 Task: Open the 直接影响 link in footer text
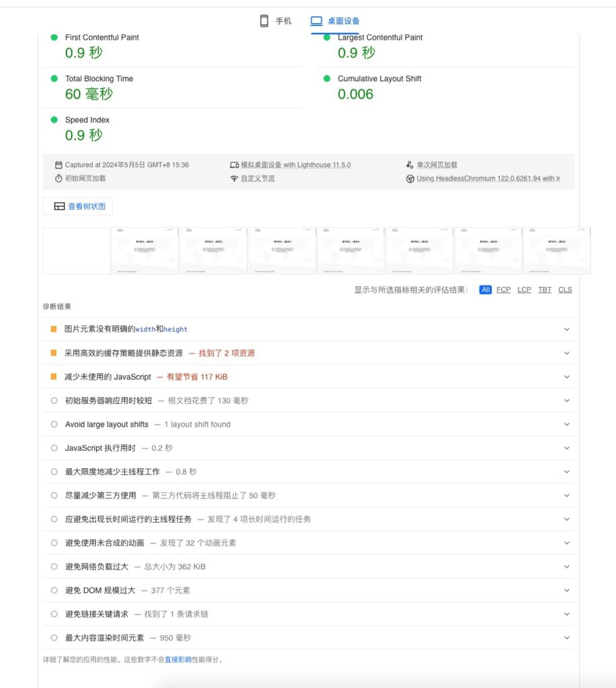178,660
